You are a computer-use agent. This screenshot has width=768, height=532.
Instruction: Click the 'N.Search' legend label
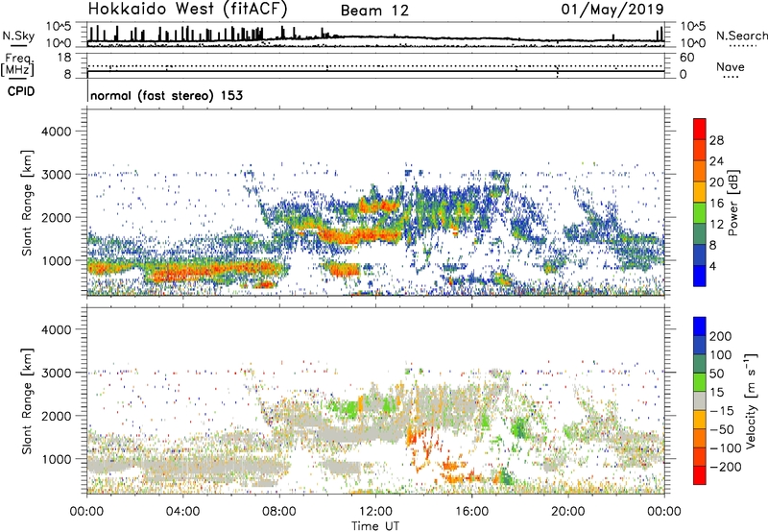[x=741, y=36]
